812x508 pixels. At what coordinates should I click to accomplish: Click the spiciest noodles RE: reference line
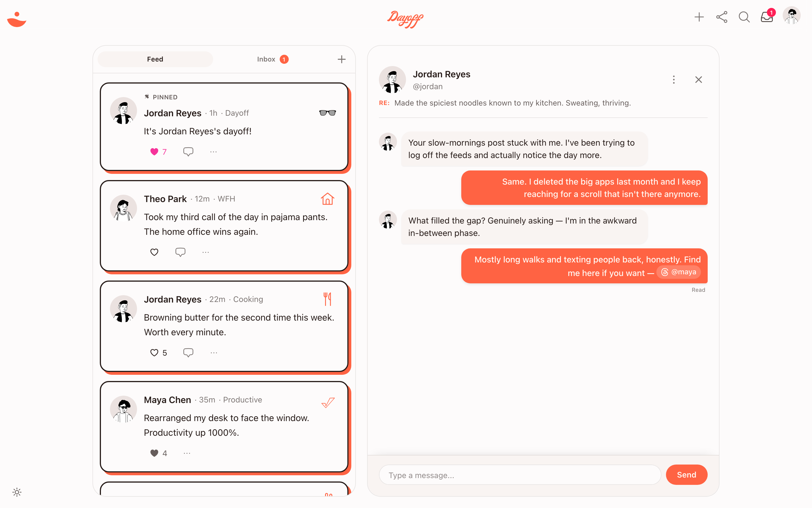pos(505,103)
